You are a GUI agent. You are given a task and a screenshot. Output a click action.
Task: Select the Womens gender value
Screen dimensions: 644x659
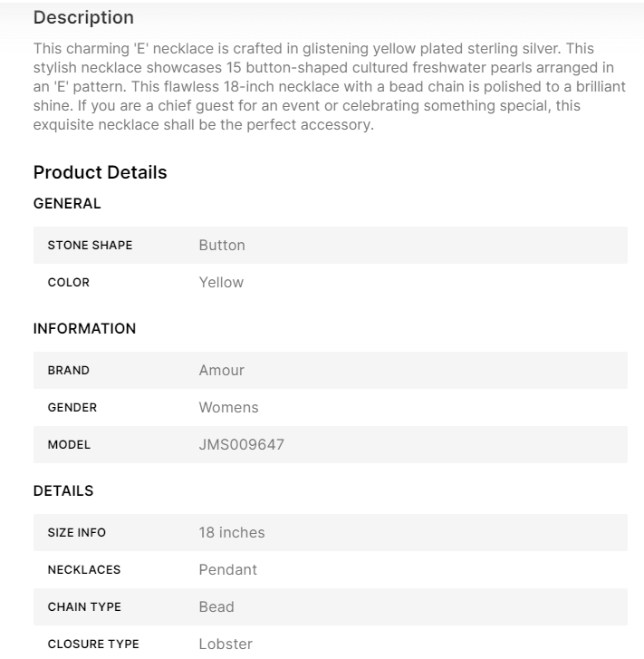228,408
